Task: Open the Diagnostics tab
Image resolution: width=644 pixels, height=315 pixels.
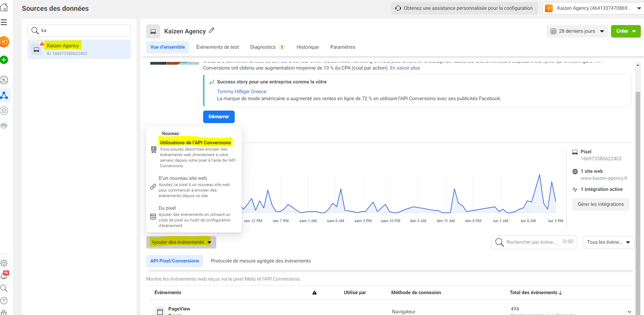Action: pos(267,47)
